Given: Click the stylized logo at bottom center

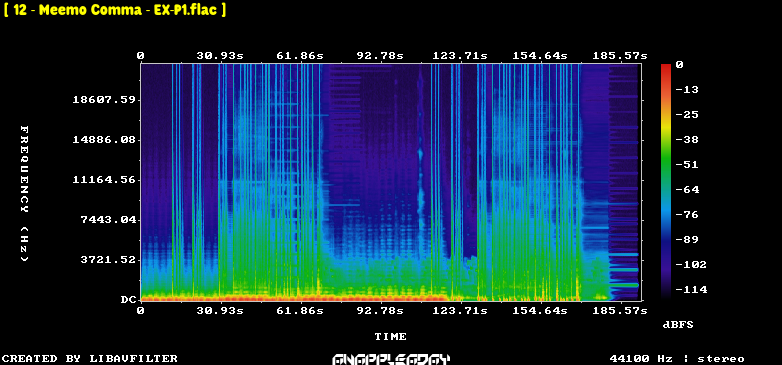Looking at the screenshot, I should (x=391, y=359).
